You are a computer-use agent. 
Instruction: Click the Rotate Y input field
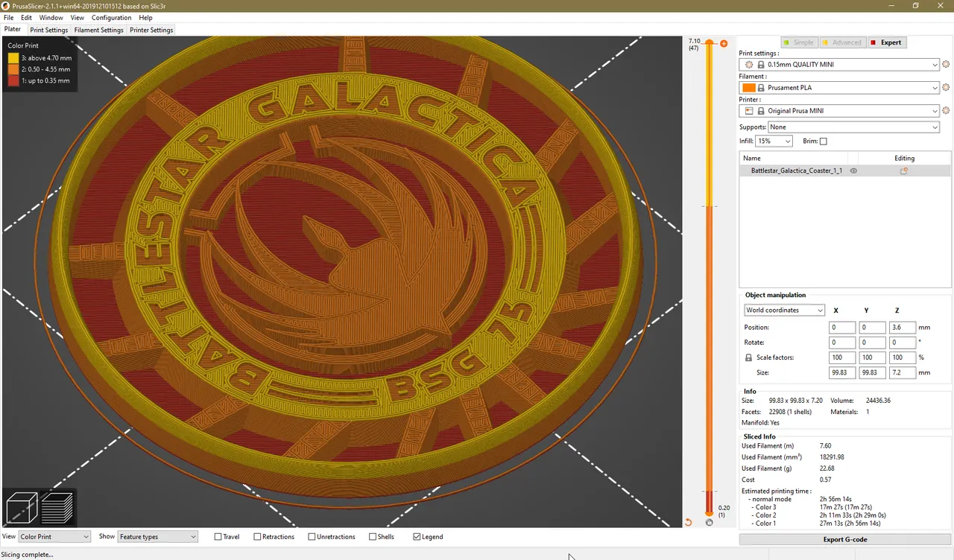[x=872, y=343]
